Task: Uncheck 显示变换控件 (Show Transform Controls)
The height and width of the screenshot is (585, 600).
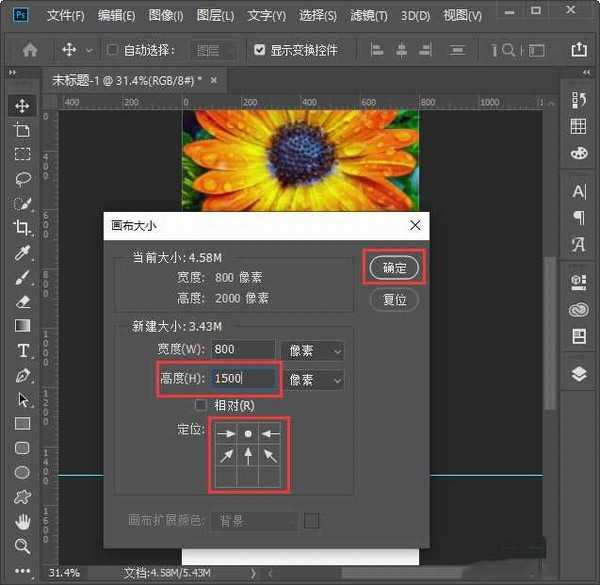Action: pyautogui.click(x=260, y=50)
